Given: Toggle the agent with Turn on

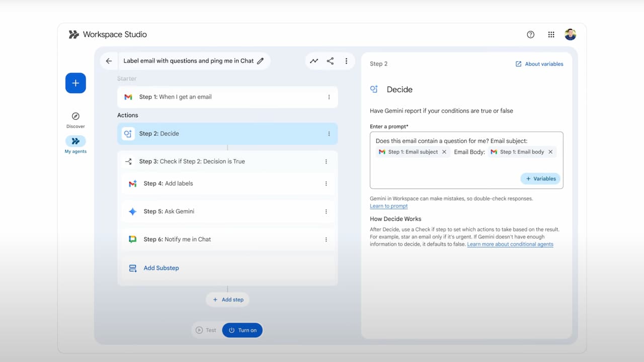Looking at the screenshot, I should (x=243, y=330).
